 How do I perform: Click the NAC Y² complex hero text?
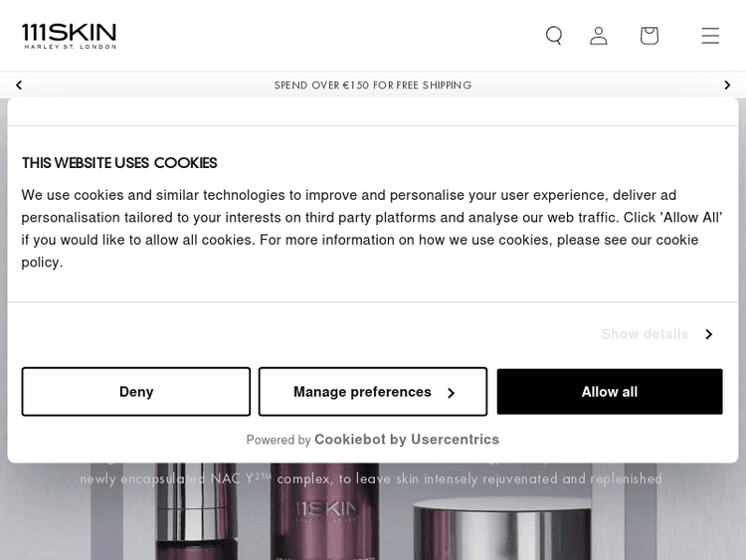[371, 479]
